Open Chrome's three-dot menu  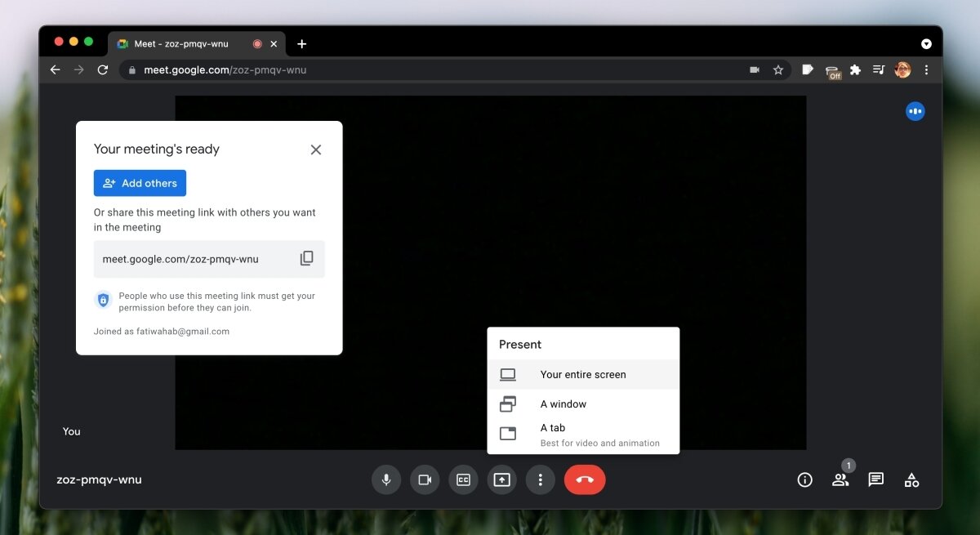(926, 69)
